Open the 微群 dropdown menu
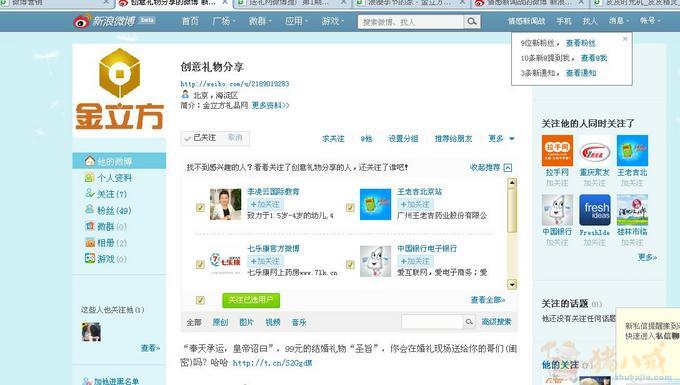This screenshot has width=680, height=385. (260, 21)
